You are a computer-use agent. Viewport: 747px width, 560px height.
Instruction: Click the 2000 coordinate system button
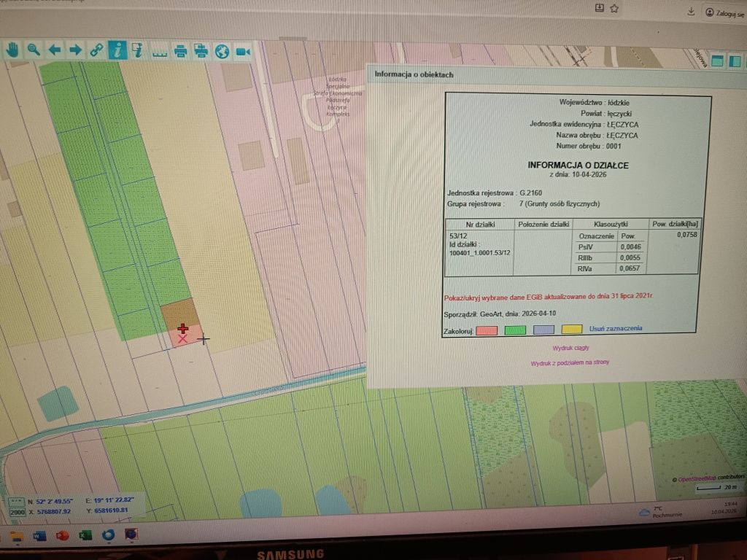(x=18, y=512)
